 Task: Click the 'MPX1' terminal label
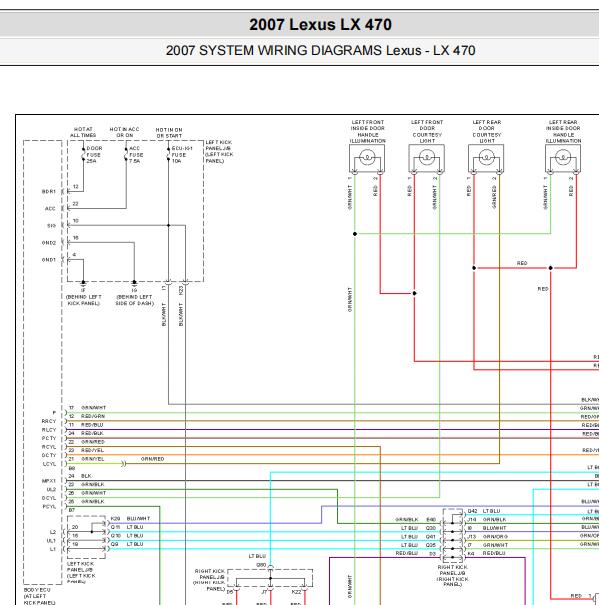pyautogui.click(x=49, y=481)
